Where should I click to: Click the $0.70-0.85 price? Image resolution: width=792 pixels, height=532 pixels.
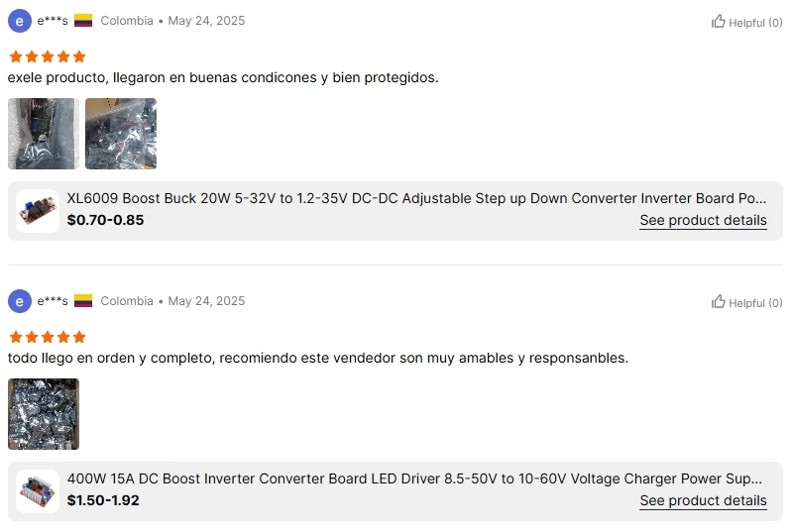click(x=105, y=220)
